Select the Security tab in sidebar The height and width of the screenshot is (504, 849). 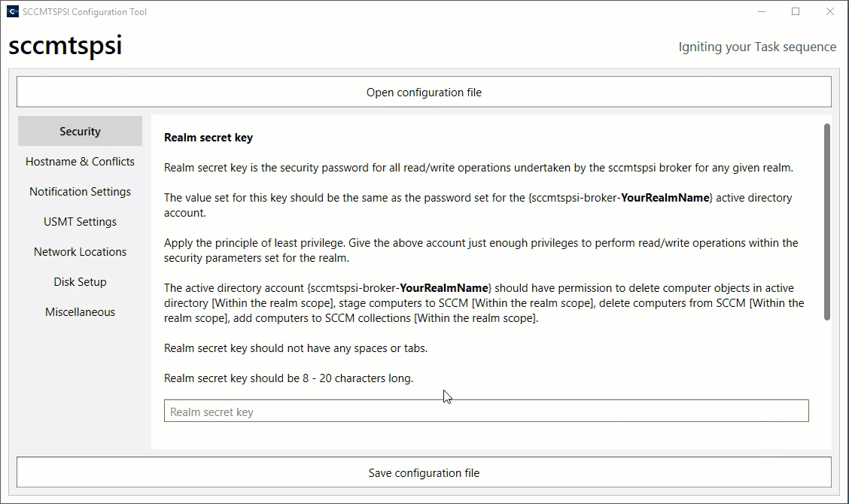click(80, 132)
